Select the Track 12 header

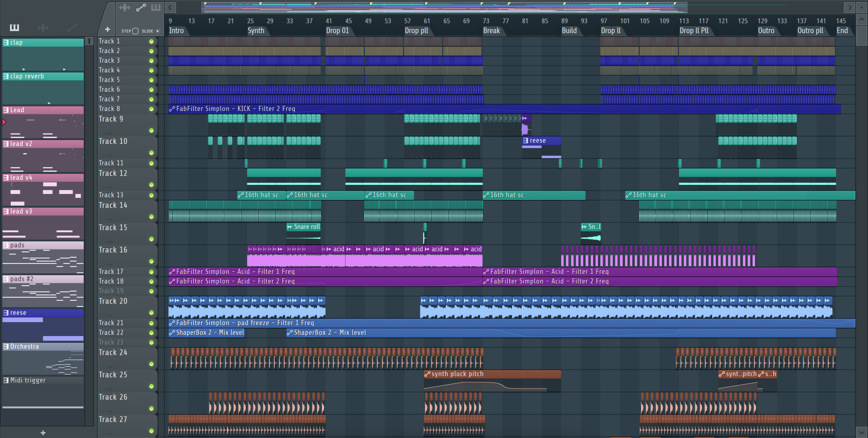pos(127,179)
